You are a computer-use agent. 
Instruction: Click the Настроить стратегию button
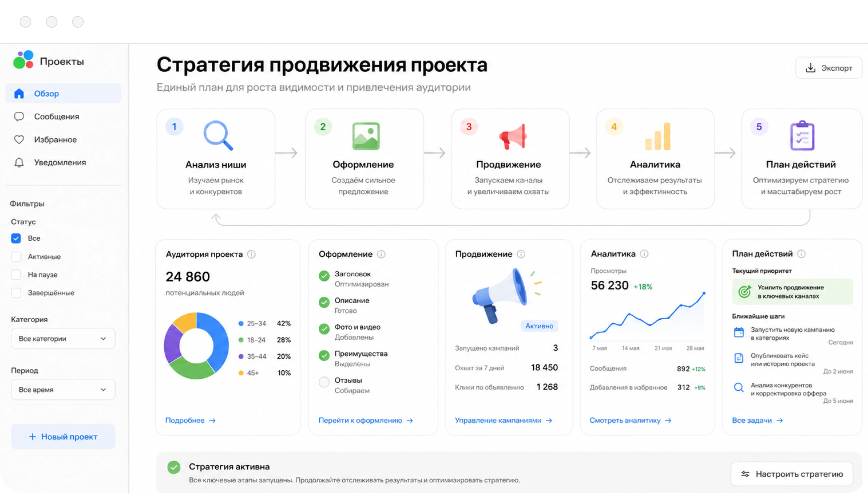click(x=792, y=474)
